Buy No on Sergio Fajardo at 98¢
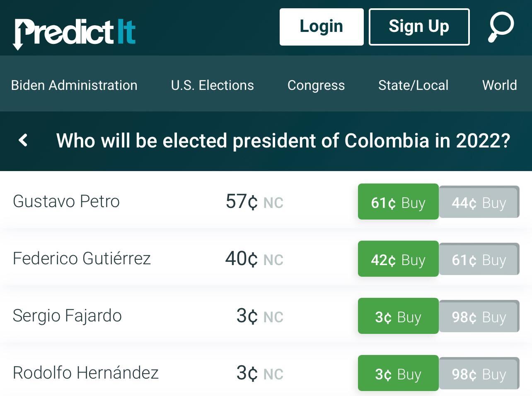 click(479, 316)
